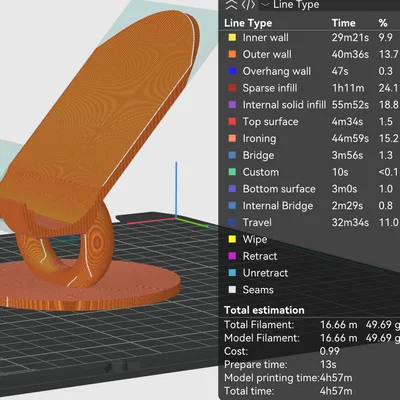Click the 44m59s Ironing time value
Screen dimensions: 400x400
click(350, 138)
